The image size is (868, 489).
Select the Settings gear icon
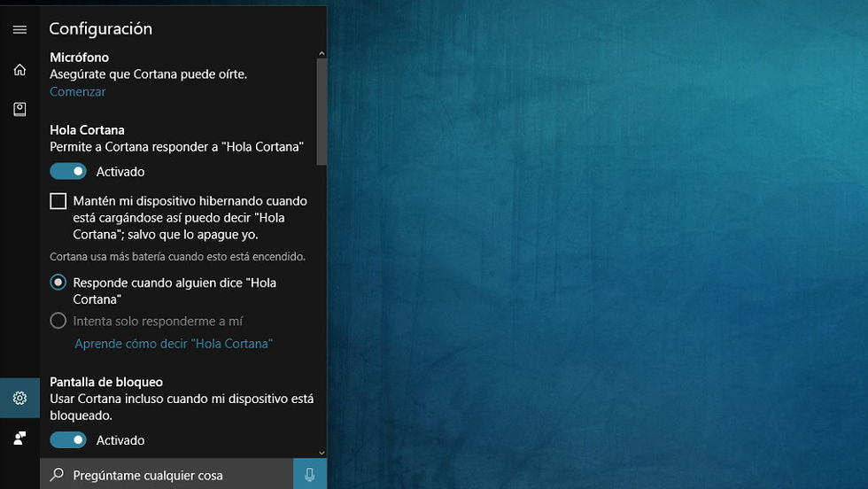(19, 398)
